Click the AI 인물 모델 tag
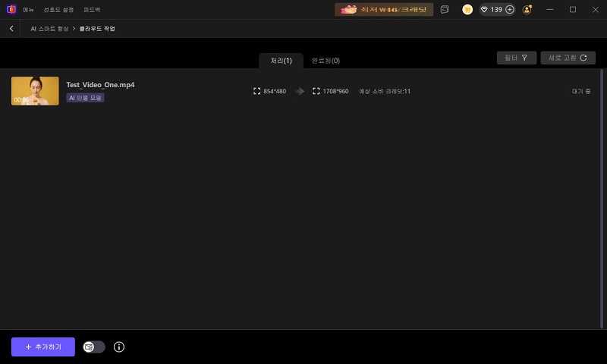Image resolution: width=607 pixels, height=364 pixels. tap(85, 98)
